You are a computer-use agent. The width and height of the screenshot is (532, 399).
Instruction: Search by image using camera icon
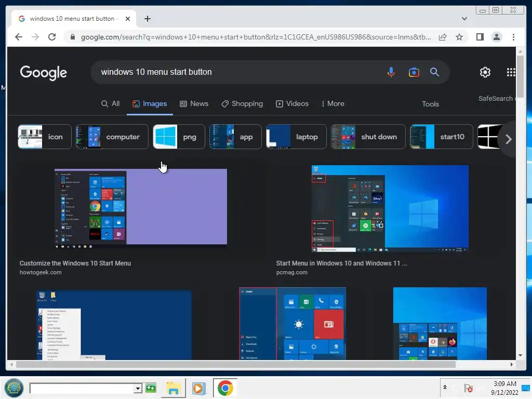click(414, 72)
